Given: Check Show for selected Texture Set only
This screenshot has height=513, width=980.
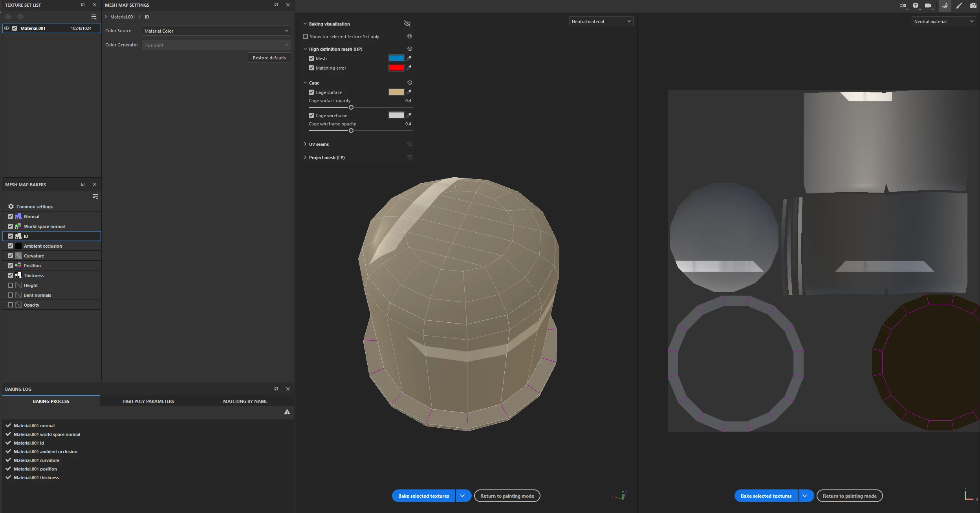Looking at the screenshot, I should (x=306, y=37).
